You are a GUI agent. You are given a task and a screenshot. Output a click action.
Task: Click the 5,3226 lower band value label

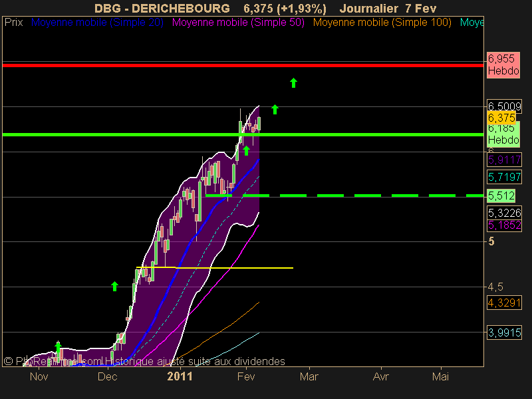point(504,213)
